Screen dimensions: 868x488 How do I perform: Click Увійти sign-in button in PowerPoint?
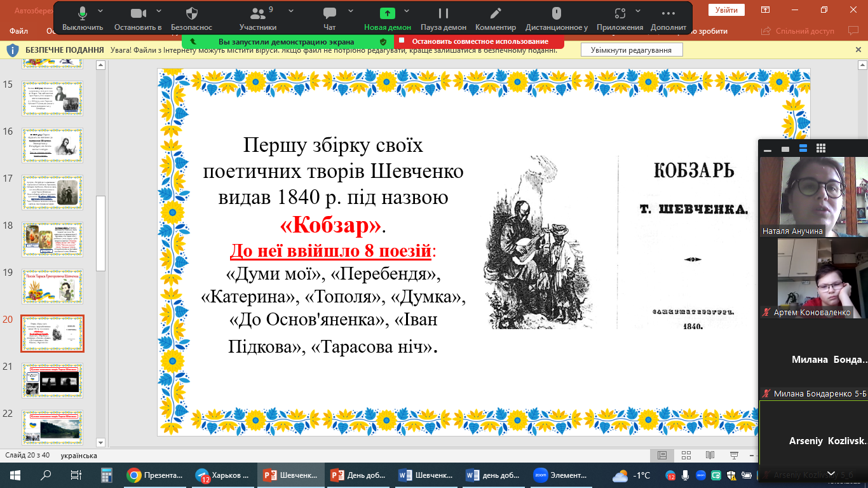click(726, 10)
